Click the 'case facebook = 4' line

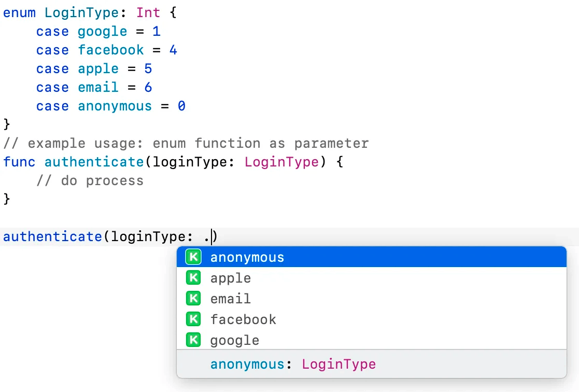click(107, 50)
